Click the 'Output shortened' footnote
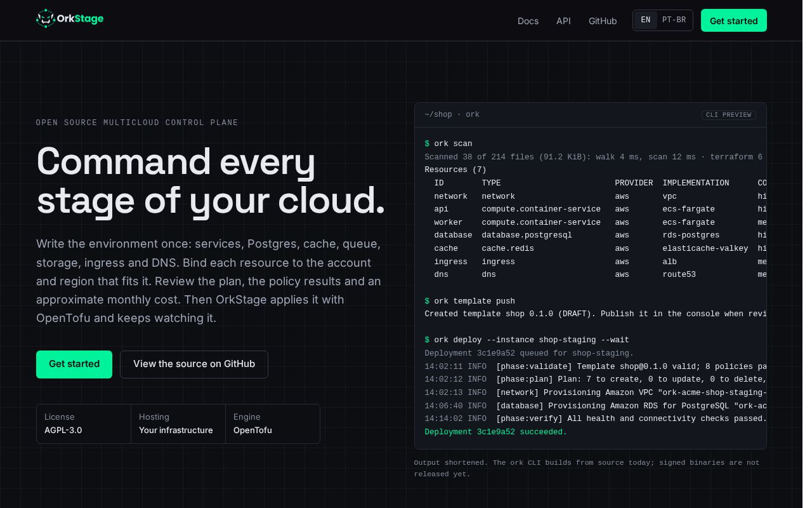 pos(587,468)
